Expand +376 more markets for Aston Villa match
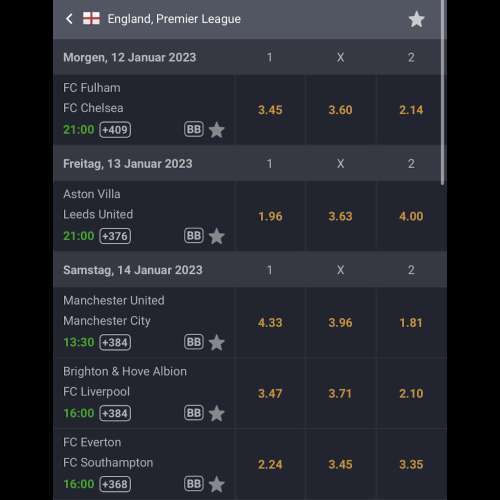Screen dimensions: 500x500 [x=115, y=236]
